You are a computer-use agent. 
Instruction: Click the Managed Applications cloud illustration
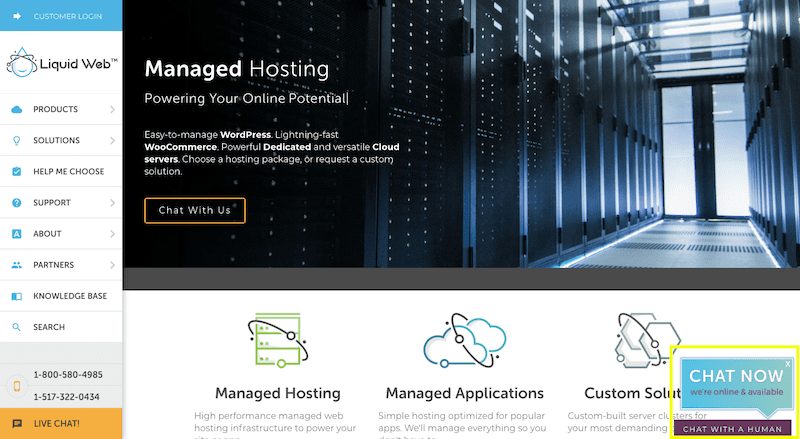(464, 340)
